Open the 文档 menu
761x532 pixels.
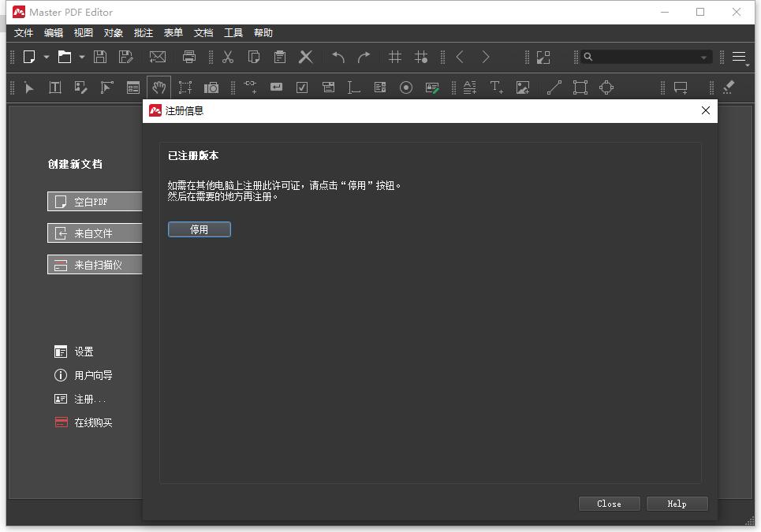pos(203,32)
